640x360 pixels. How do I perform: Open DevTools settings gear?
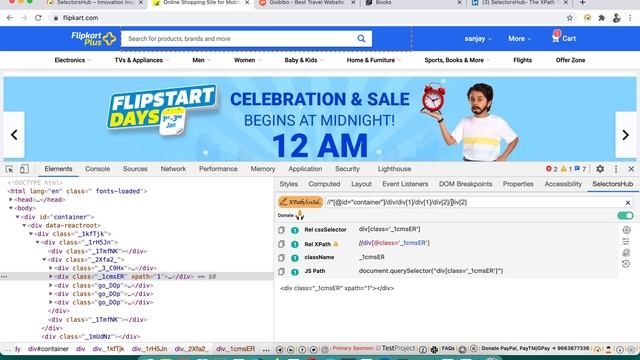[x=600, y=169]
